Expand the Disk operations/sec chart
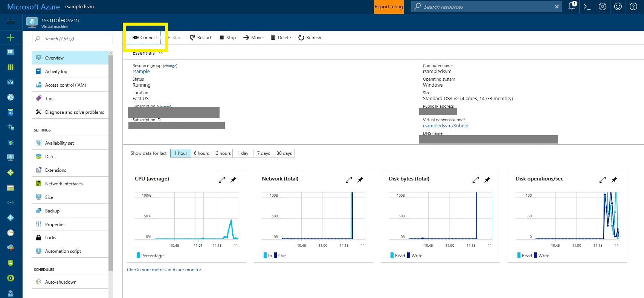Viewport: 644px width, 298px height. pos(603,180)
